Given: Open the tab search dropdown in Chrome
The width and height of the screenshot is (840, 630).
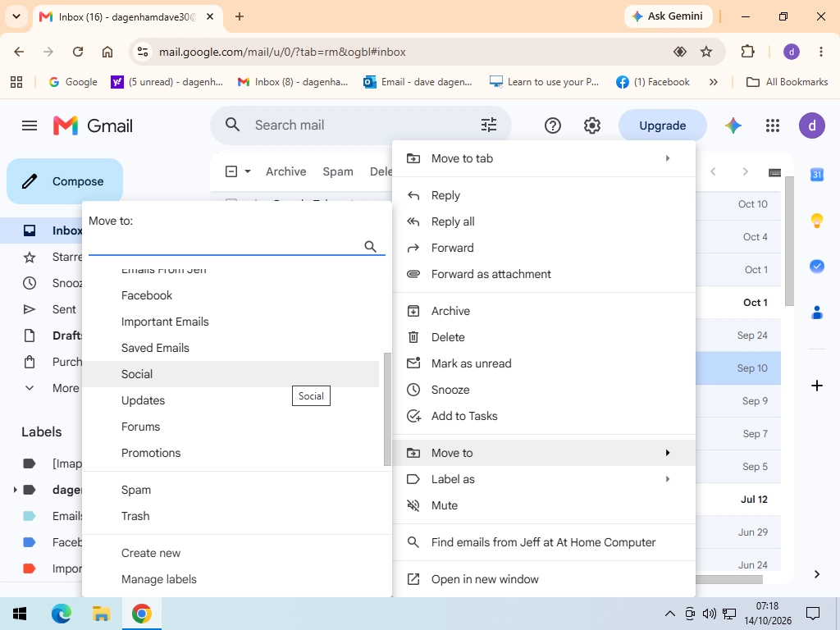Looking at the screenshot, I should click(16, 16).
